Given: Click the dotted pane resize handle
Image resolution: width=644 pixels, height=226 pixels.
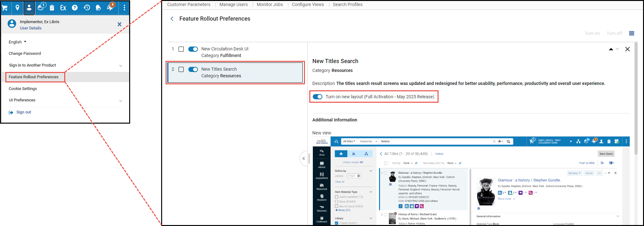Looking at the screenshot, I should 309,158.
